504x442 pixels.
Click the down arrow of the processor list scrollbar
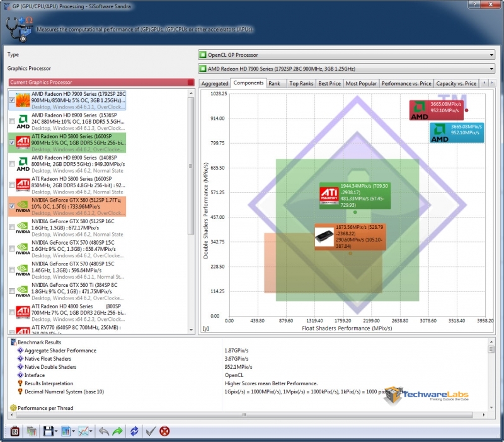coord(192,330)
